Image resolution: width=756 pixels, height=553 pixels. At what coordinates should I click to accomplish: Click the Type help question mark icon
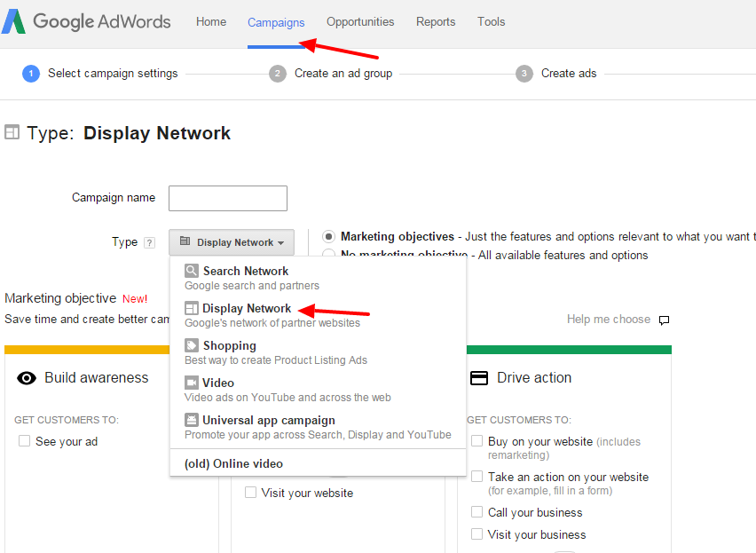(150, 242)
